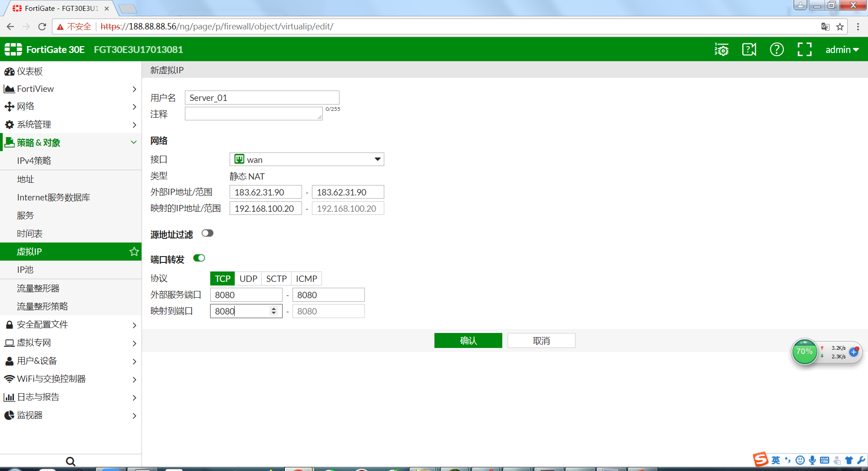The image size is (868, 471).
Task: Click the 70% memory accelerator widget
Action: pyautogui.click(x=804, y=352)
